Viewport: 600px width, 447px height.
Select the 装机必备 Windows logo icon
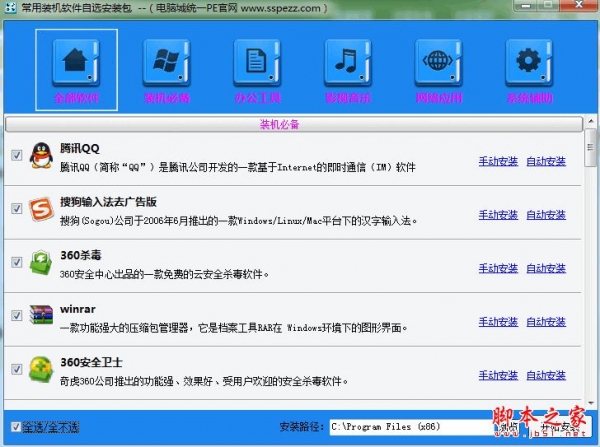point(167,62)
